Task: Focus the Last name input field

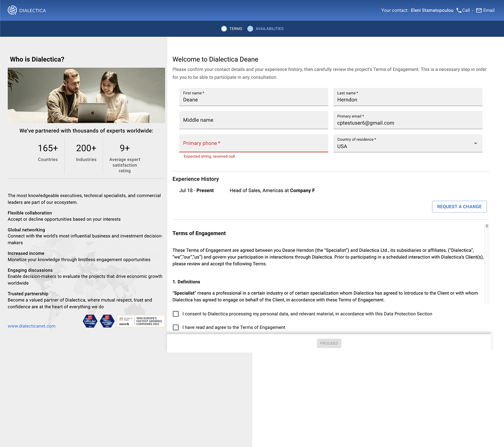Action: (x=408, y=97)
